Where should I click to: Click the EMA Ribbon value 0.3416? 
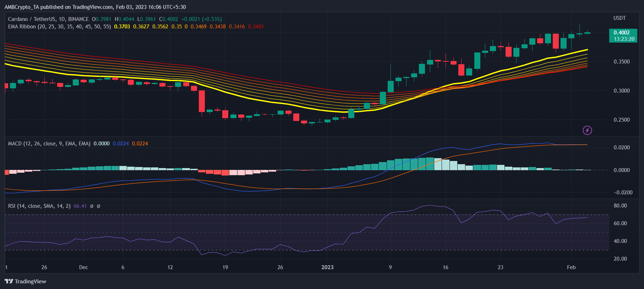(x=237, y=27)
